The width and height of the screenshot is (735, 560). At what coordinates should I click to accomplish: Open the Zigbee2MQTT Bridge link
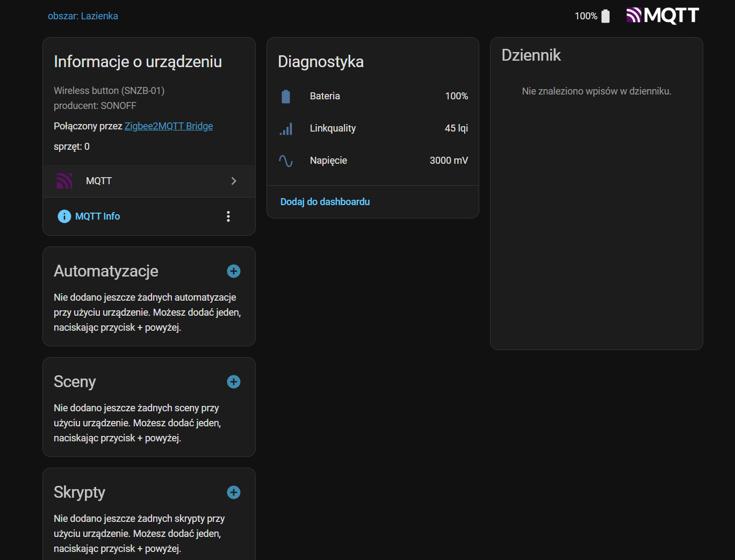click(x=169, y=126)
